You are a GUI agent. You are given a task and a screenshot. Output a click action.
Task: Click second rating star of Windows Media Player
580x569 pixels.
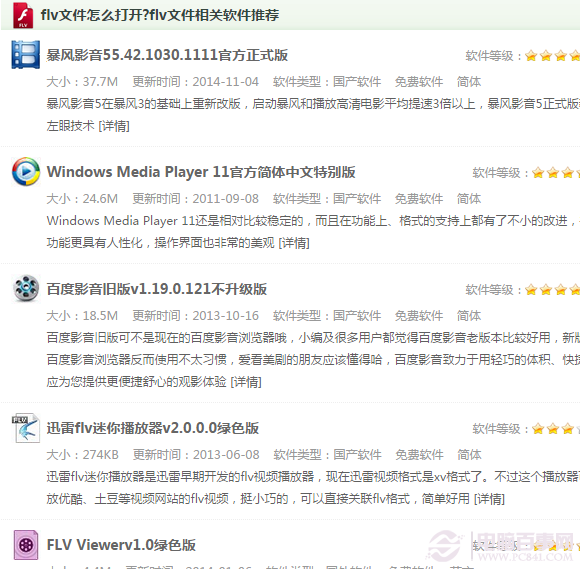click(553, 173)
